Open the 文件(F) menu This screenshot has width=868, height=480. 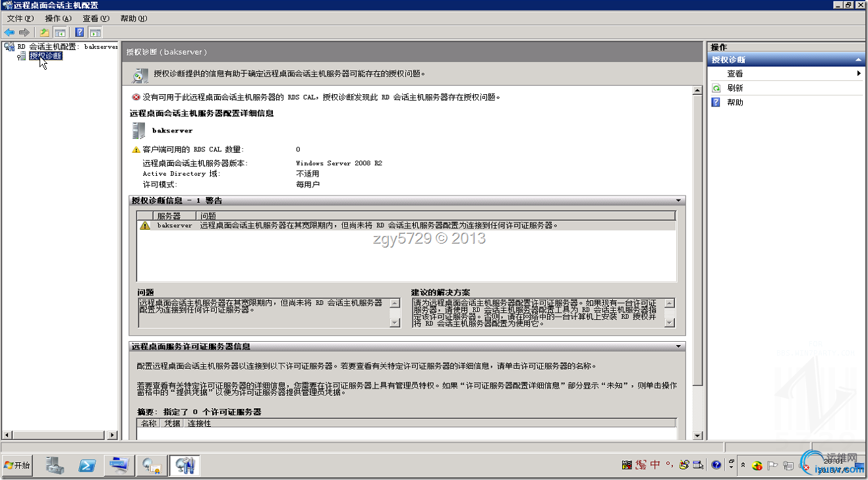pos(20,18)
